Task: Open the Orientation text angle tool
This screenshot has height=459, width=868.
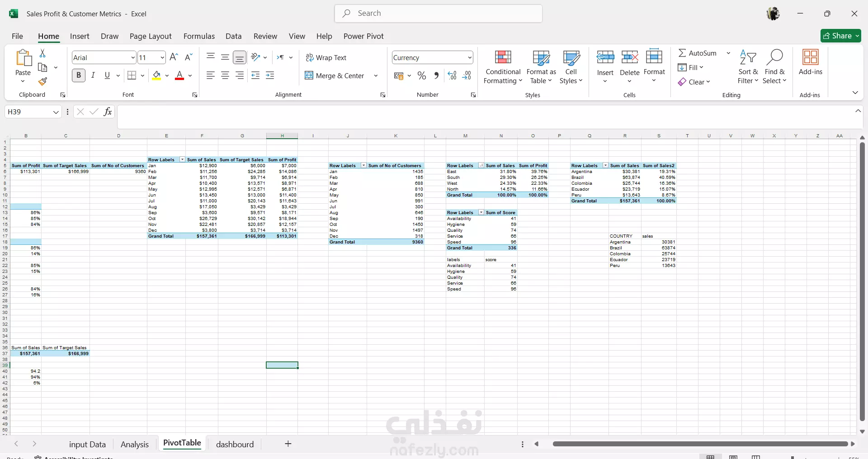Action: [x=256, y=57]
